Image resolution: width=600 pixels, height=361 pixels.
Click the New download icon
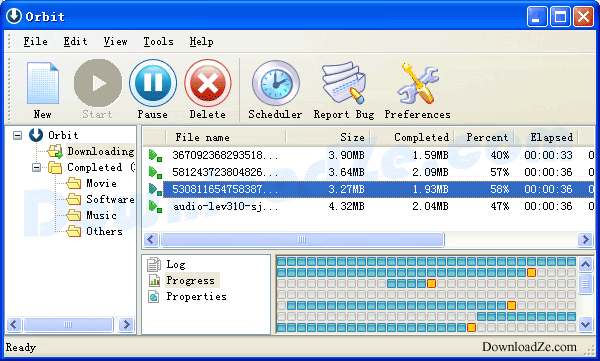click(42, 83)
